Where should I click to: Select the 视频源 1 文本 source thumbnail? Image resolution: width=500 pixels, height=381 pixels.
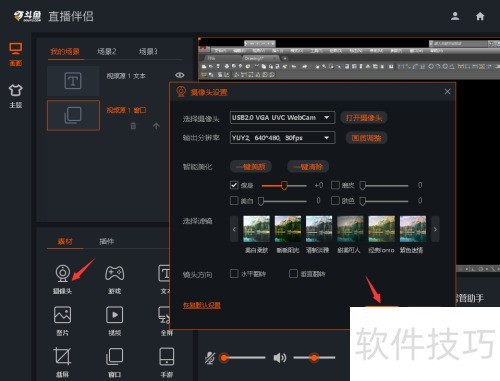point(73,81)
